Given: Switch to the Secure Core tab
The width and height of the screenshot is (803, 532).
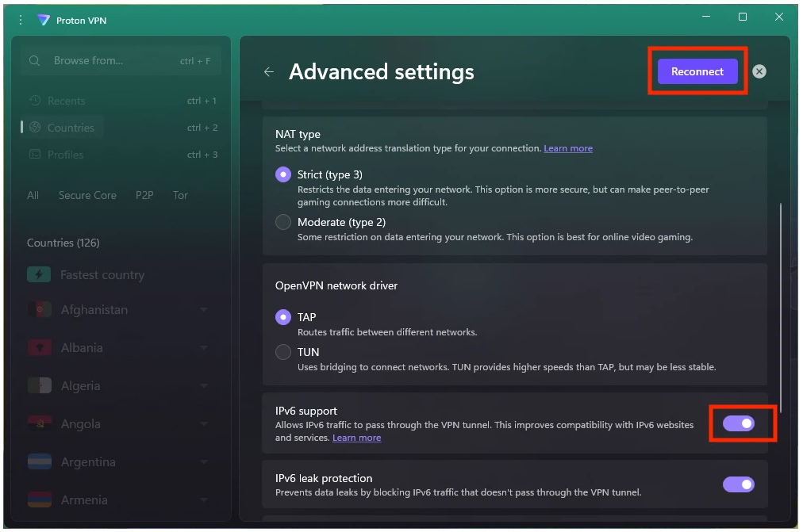Looking at the screenshot, I should click(87, 195).
